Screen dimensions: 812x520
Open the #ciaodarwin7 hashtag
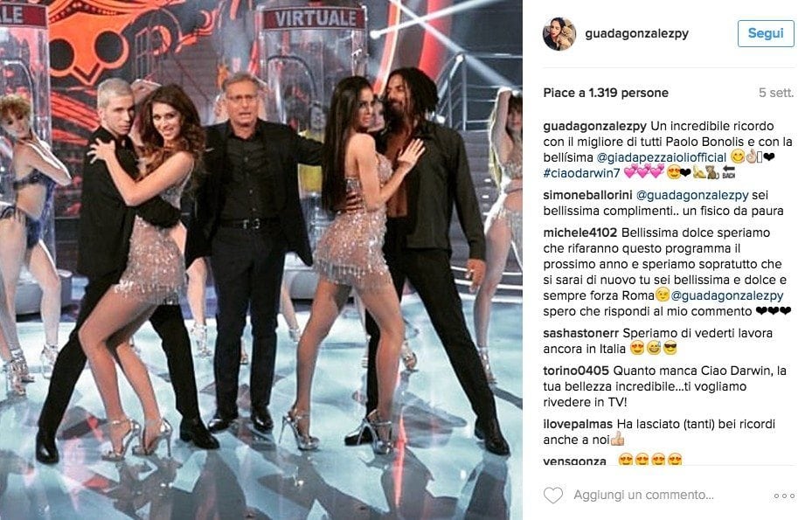point(581,173)
